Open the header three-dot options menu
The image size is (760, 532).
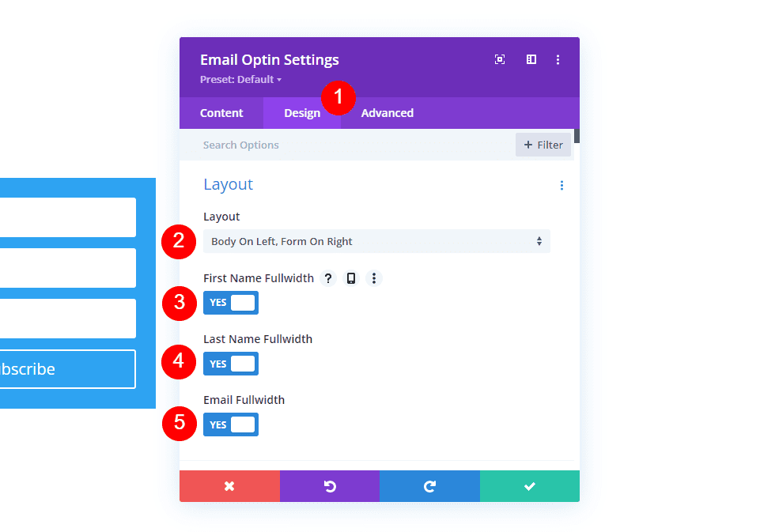pos(558,58)
